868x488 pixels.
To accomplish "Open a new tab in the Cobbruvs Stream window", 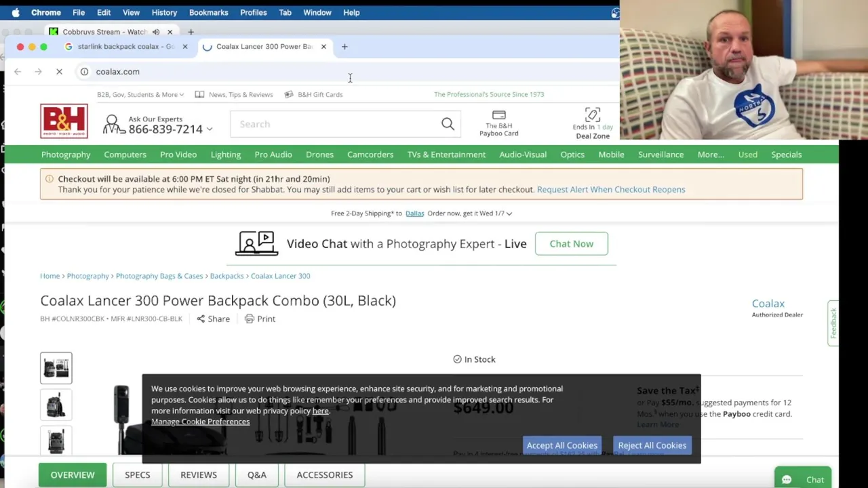I will (191, 32).
